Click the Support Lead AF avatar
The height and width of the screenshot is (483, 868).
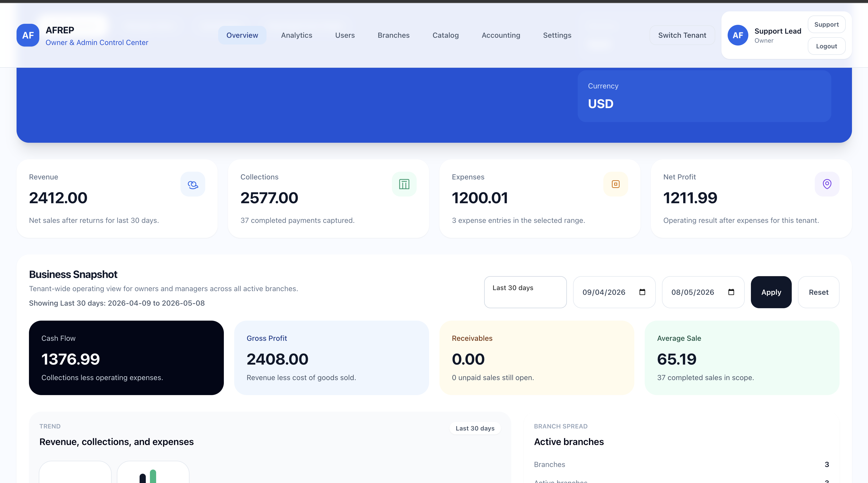pos(738,35)
